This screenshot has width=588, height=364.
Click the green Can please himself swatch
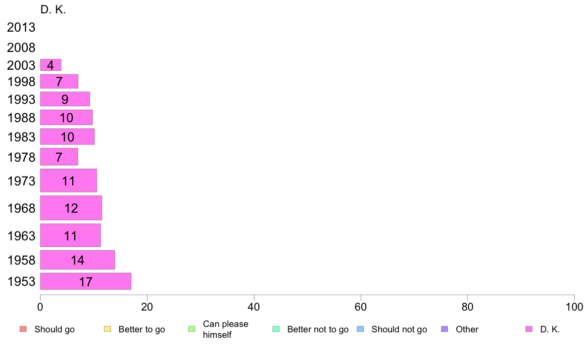pos(192,329)
